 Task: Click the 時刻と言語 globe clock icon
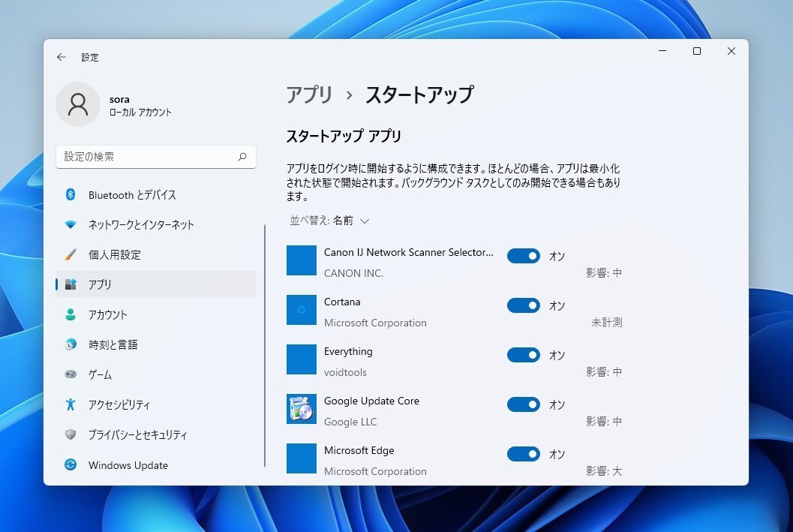[x=71, y=345]
